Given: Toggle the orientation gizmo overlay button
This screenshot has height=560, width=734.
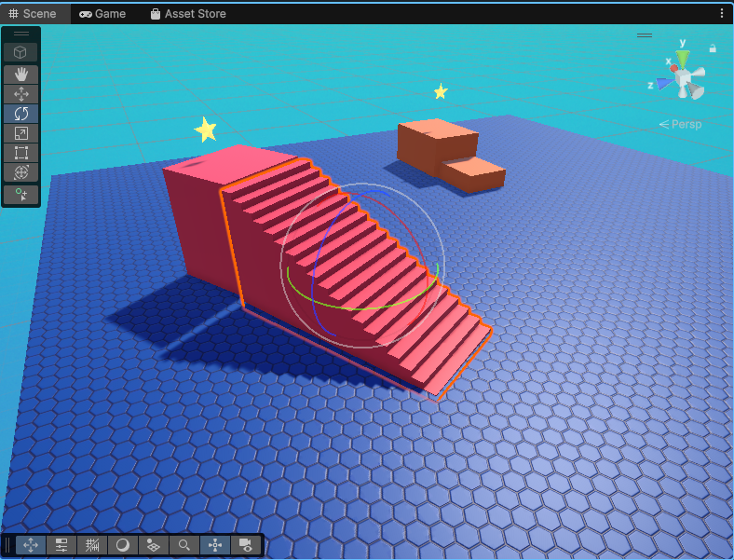Looking at the screenshot, I should (215, 545).
